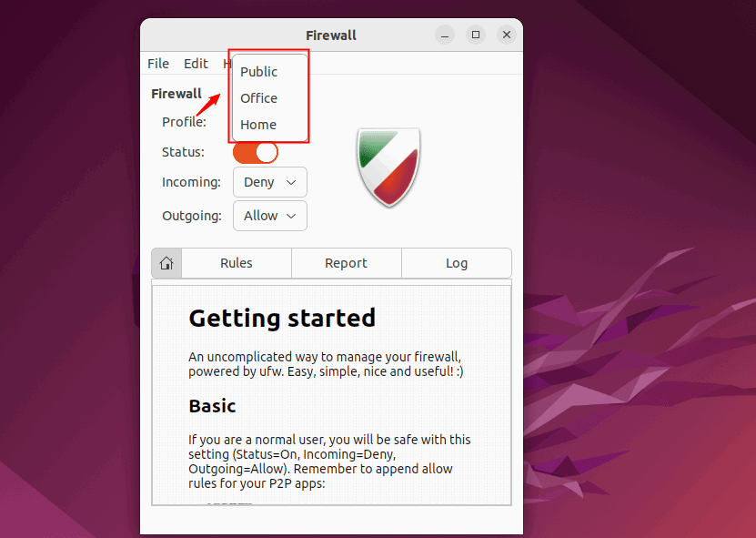This screenshot has height=538, width=756.
Task: Pick Home from the profile list
Action: pyautogui.click(x=258, y=125)
